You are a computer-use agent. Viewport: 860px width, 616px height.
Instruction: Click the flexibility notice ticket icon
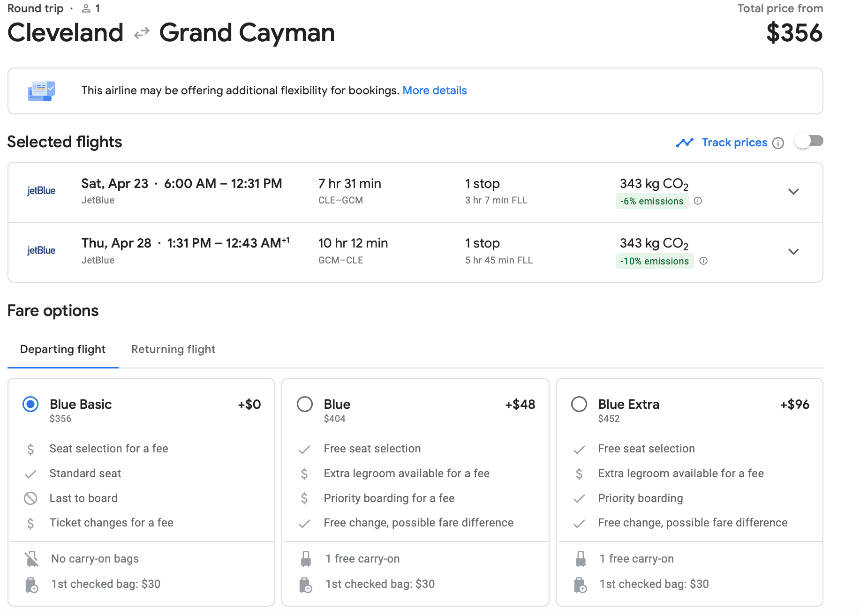click(x=41, y=91)
